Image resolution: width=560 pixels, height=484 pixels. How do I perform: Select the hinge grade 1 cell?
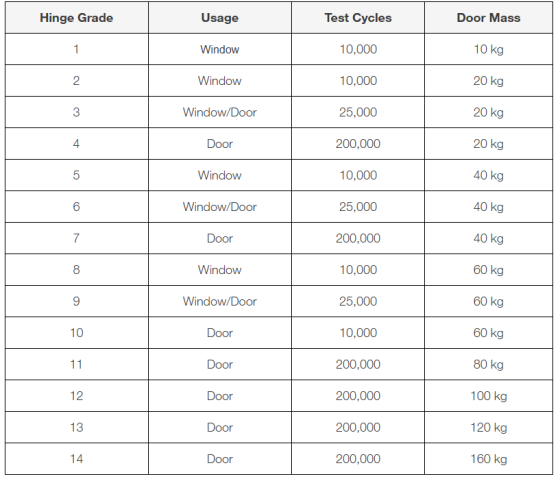pos(76,49)
